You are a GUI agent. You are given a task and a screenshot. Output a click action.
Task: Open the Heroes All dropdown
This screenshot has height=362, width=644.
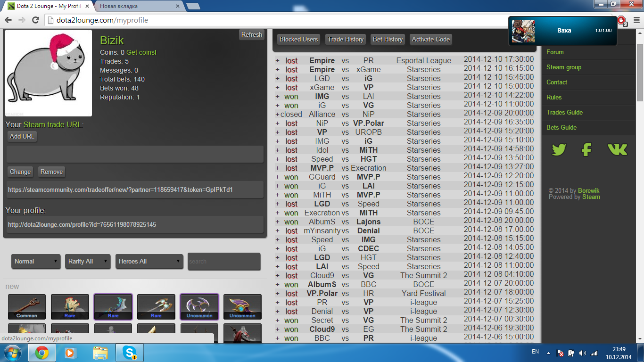149,262
